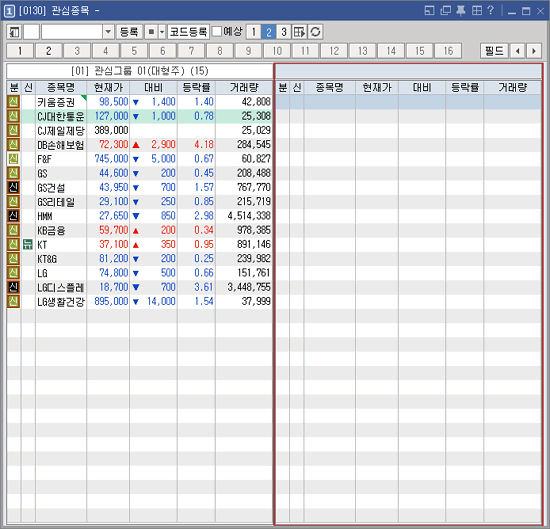The height and width of the screenshot is (529, 550).
Task: Click the previous tabs left arrow
Action: click(518, 51)
